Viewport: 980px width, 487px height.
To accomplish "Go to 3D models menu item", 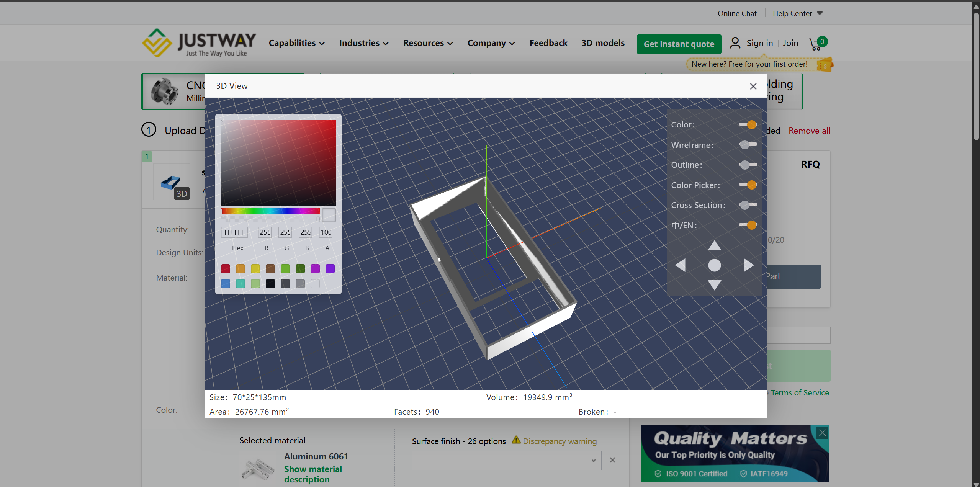I will [x=603, y=43].
